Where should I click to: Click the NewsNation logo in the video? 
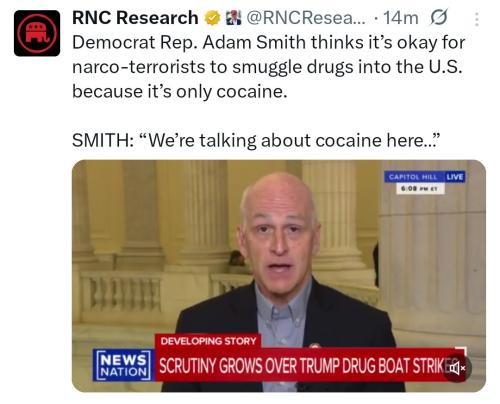click(124, 365)
